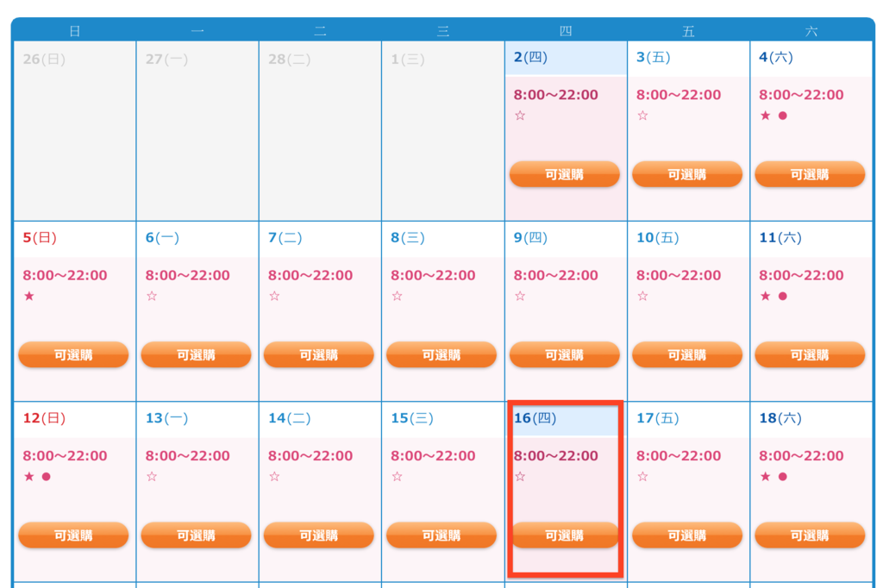The width and height of the screenshot is (883, 588).
Task: Click the filled star icon on 4(六)
Action: click(x=766, y=116)
